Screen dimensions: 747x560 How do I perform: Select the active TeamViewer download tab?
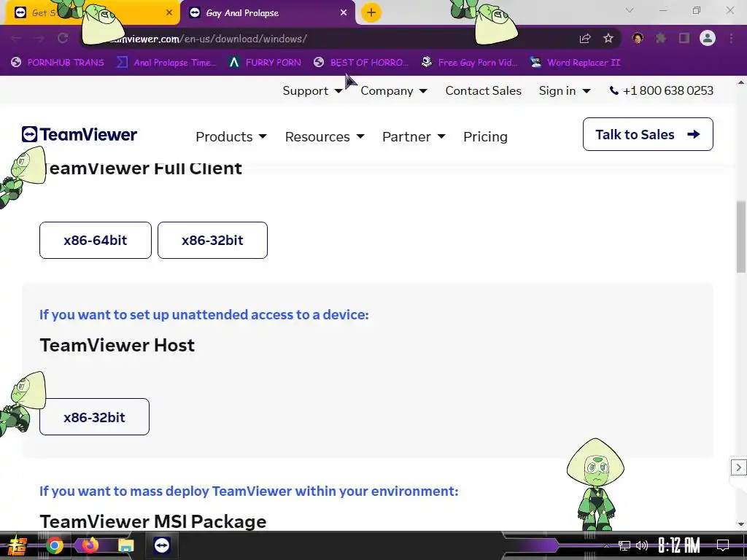coord(268,13)
